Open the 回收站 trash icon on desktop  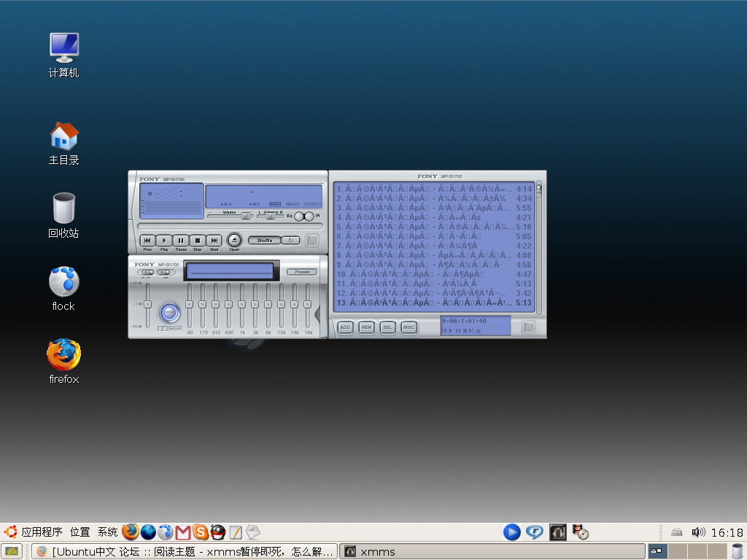click(x=64, y=215)
